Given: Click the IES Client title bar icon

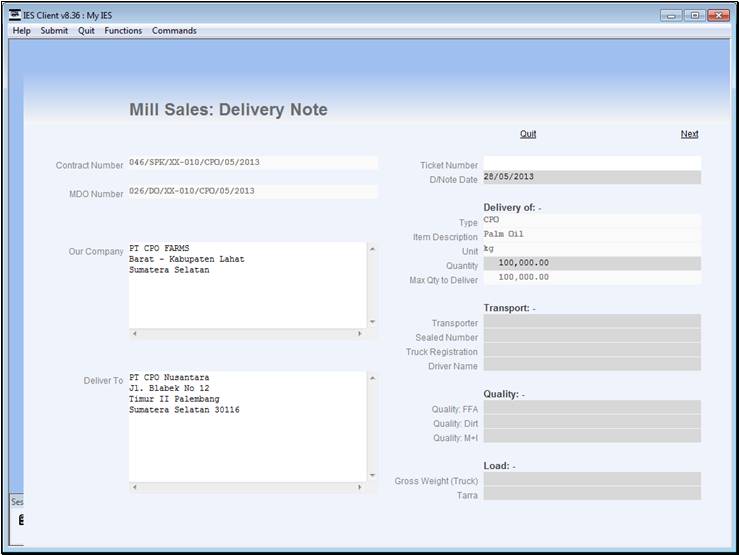Looking at the screenshot, I should point(15,15).
